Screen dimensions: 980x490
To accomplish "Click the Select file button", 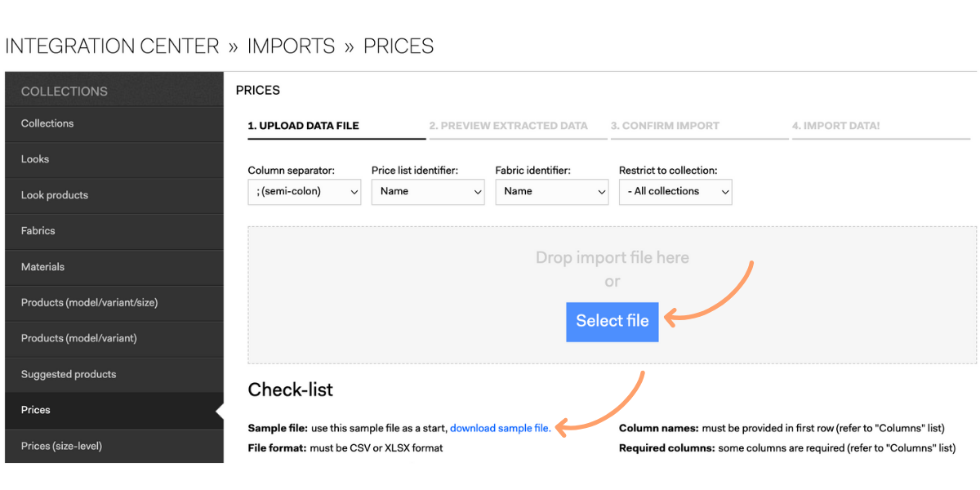I will coord(612,321).
